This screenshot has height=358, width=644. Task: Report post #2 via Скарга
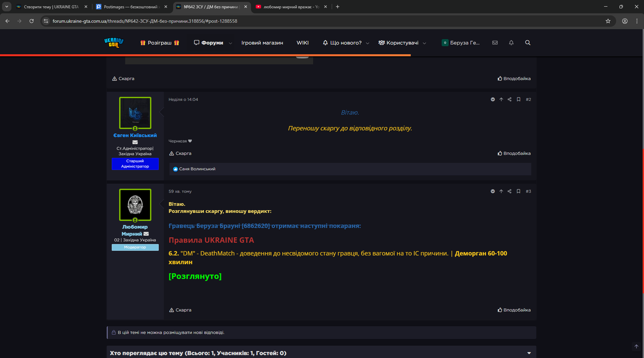click(180, 153)
